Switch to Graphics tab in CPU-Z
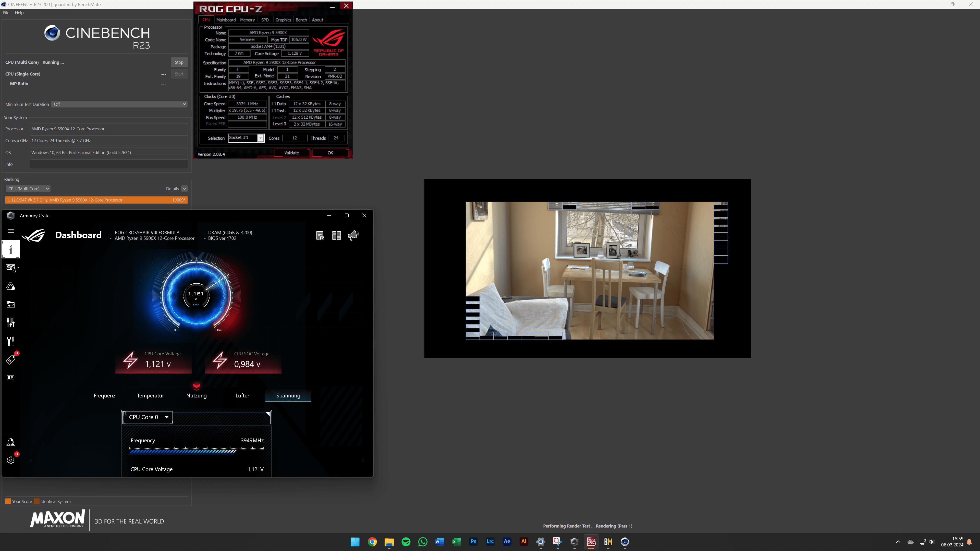This screenshot has height=551, width=980. (x=283, y=20)
